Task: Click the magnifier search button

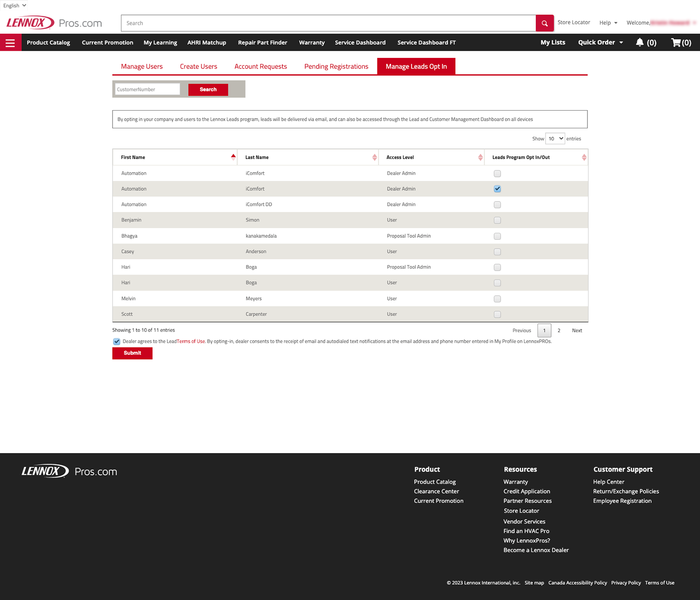Action: click(545, 23)
